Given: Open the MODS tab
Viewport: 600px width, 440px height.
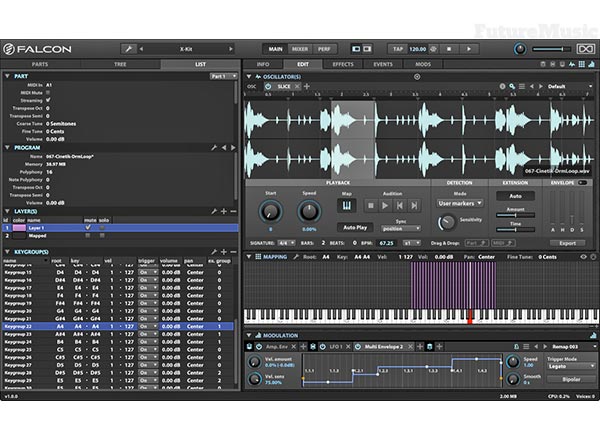Looking at the screenshot, I should (423, 64).
